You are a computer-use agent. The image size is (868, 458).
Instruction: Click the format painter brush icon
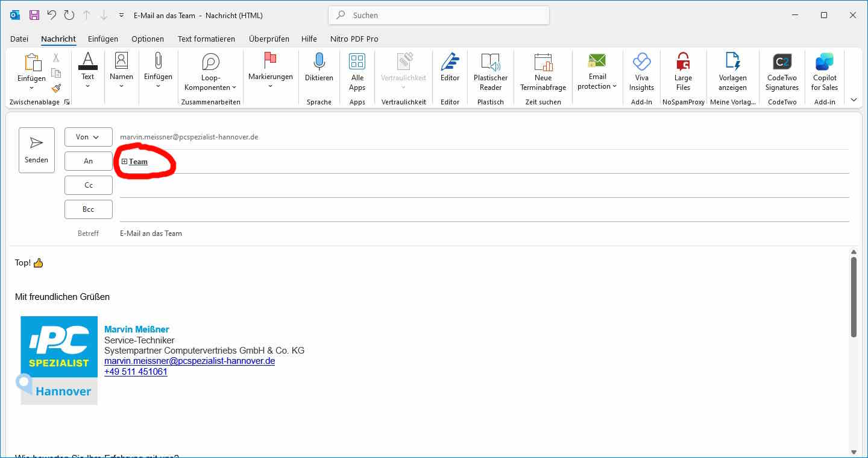point(56,88)
